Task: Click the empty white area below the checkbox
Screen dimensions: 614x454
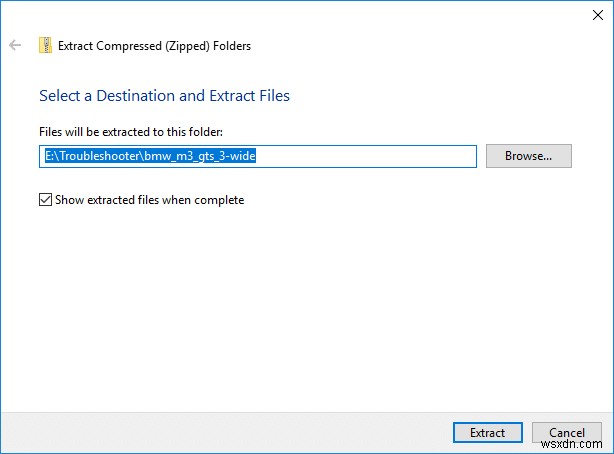Action: (300, 300)
